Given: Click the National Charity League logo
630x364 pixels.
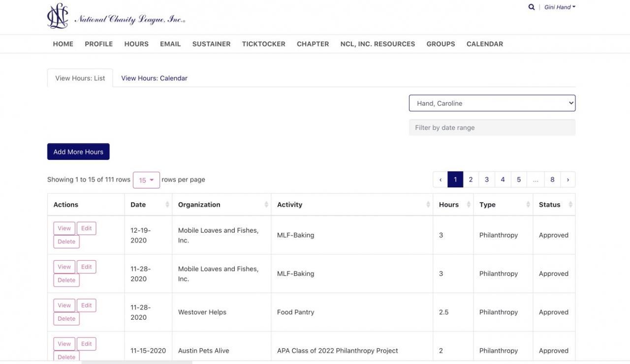Looking at the screenshot, I should tap(116, 17).
